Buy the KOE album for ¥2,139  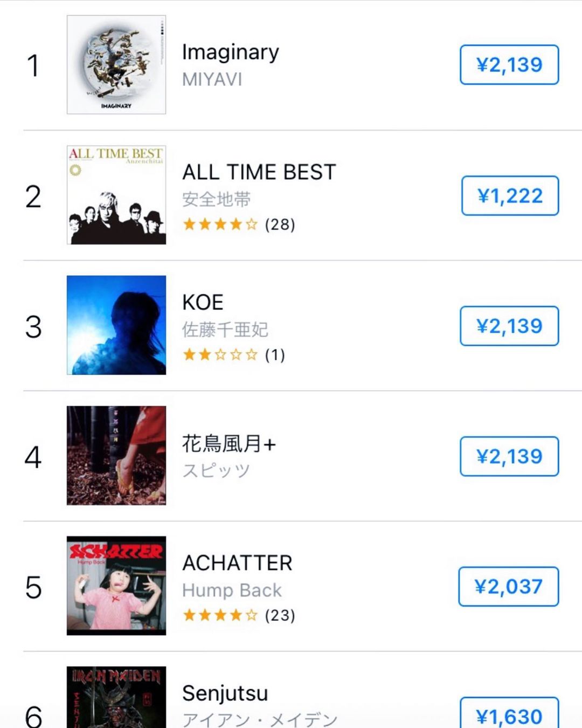(509, 326)
